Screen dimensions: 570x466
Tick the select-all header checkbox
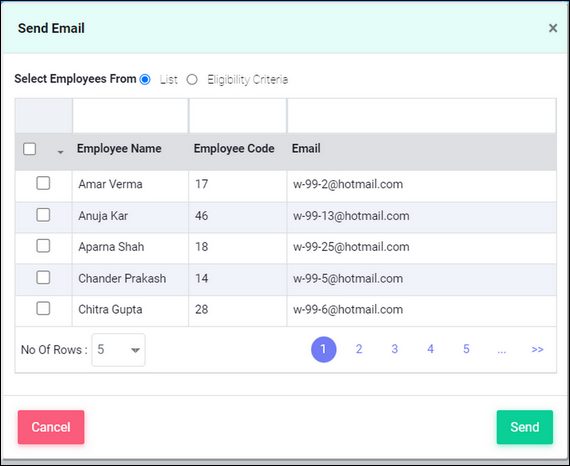[29, 149]
